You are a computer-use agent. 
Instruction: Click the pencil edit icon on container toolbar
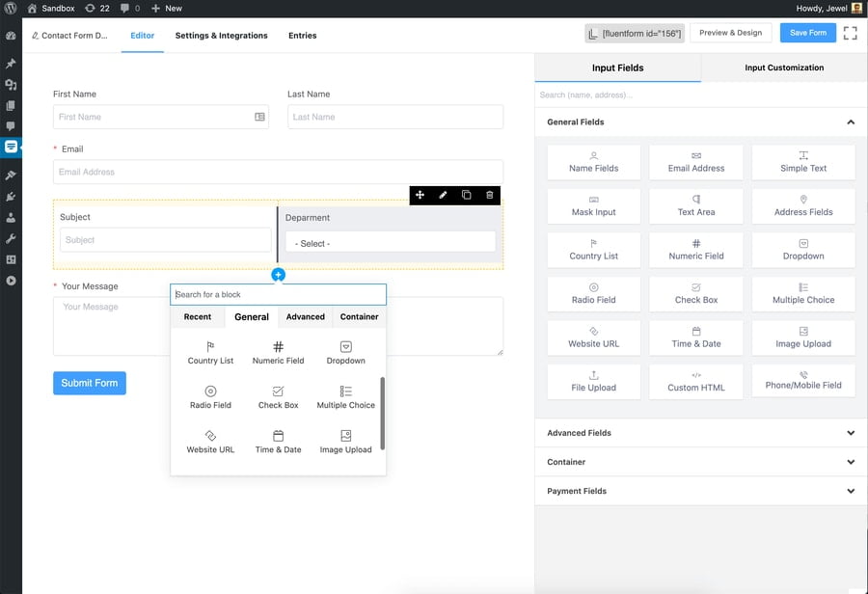[443, 195]
